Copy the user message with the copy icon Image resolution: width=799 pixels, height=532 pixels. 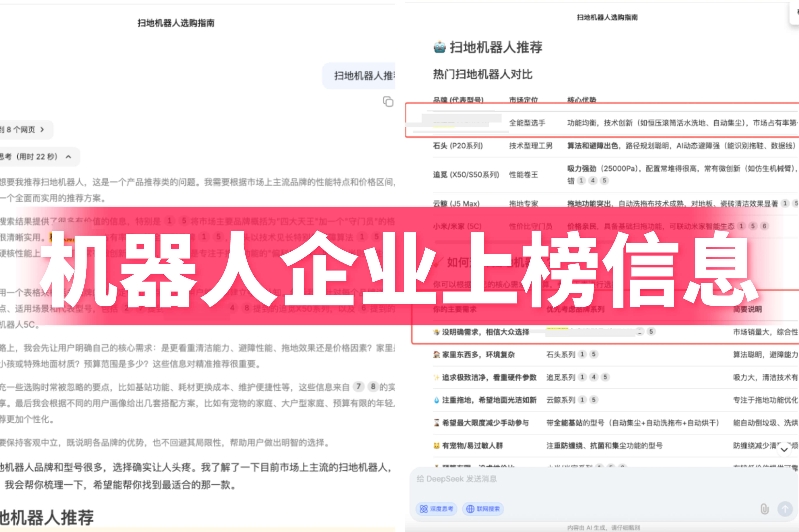[388, 101]
